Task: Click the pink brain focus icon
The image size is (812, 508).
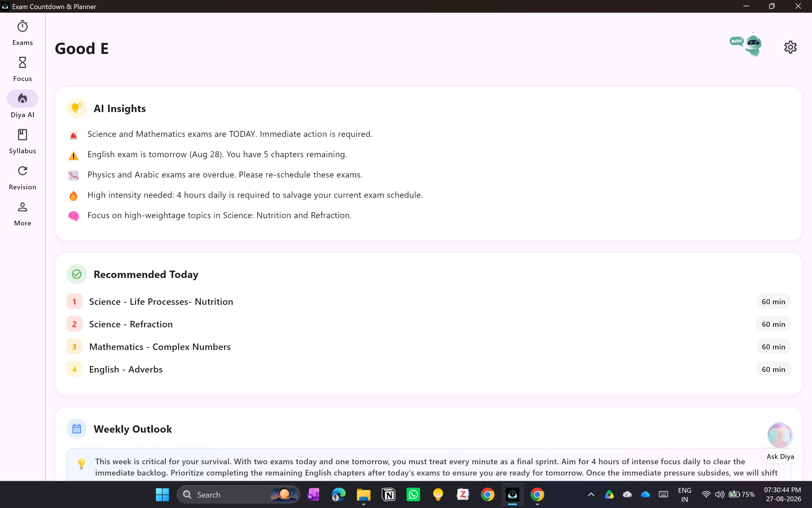Action: tap(74, 216)
